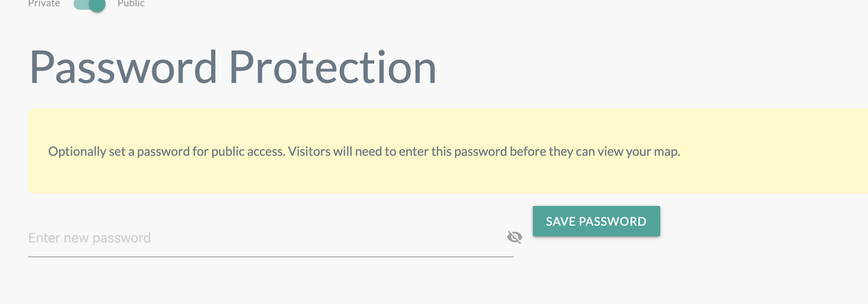Click the SAVE PASSWORD button
The width and height of the screenshot is (868, 304).
pos(596,221)
